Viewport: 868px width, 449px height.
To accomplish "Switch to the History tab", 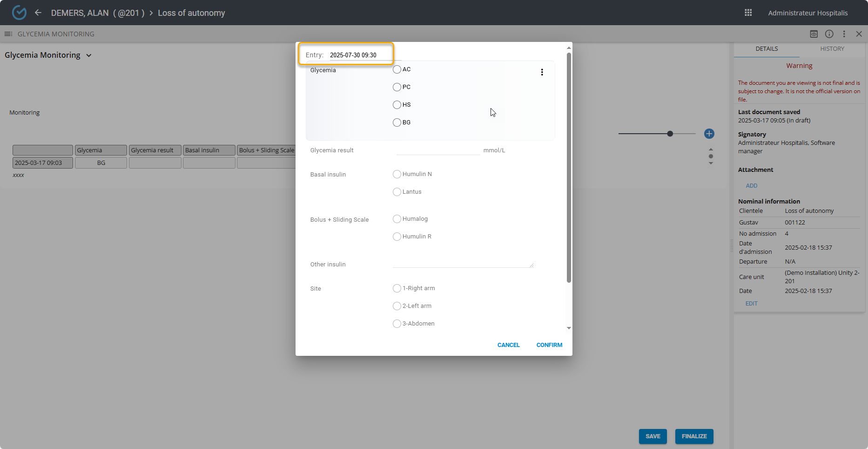I will [x=832, y=49].
